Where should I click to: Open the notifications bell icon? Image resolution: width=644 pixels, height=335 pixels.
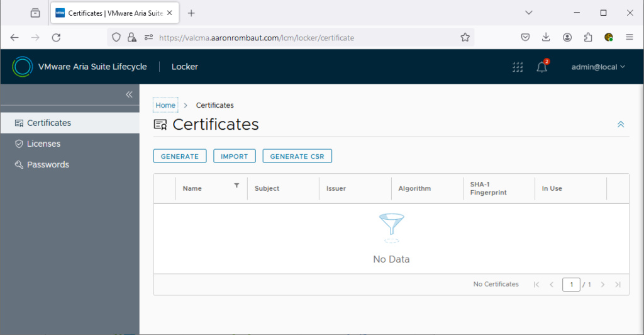coord(541,67)
